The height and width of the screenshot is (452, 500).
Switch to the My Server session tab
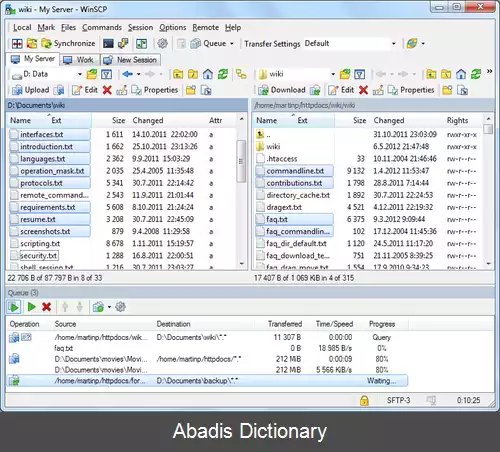coord(33,59)
